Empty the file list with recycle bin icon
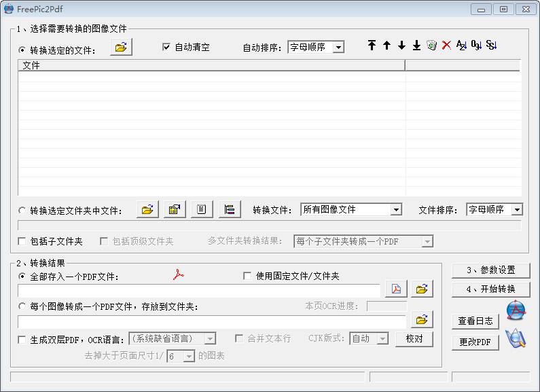 [431, 46]
